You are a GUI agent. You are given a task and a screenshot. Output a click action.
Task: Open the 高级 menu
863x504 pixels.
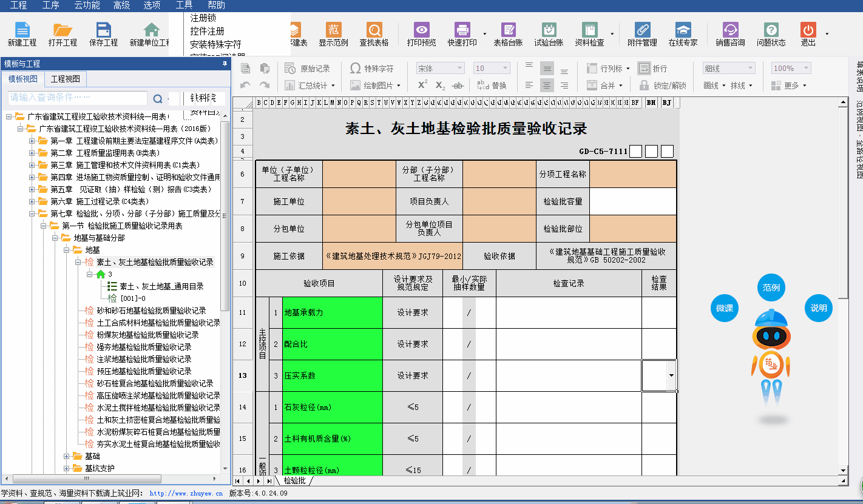point(121,5)
